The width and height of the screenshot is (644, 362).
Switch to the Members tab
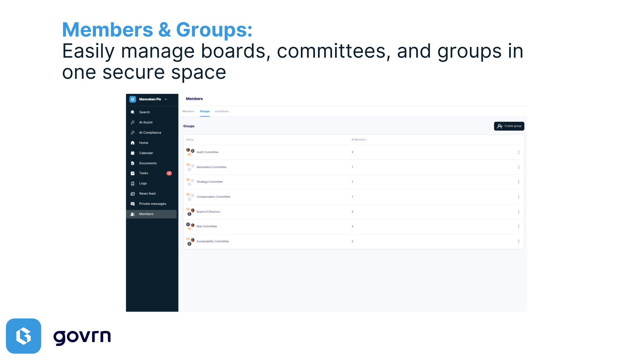188,111
